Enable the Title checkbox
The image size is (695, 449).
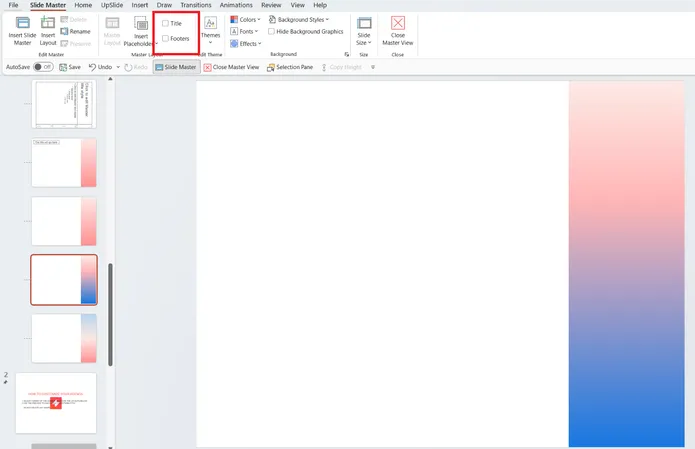165,23
